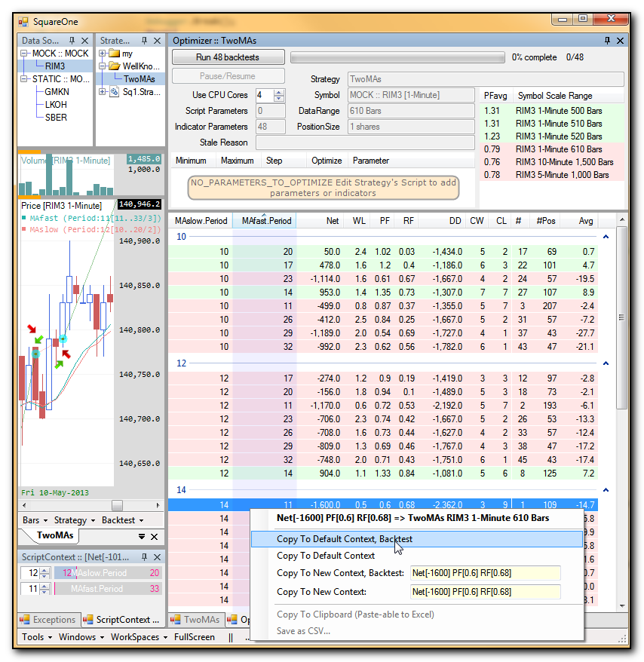Click Copy To New Context name field
This screenshot has width=644, height=662.
coord(485,591)
